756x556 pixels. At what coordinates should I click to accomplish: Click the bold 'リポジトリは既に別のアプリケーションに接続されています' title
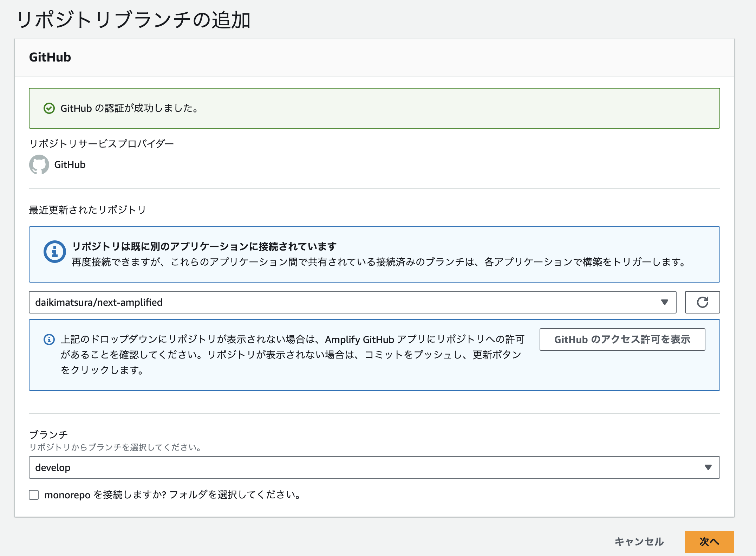[x=204, y=246]
